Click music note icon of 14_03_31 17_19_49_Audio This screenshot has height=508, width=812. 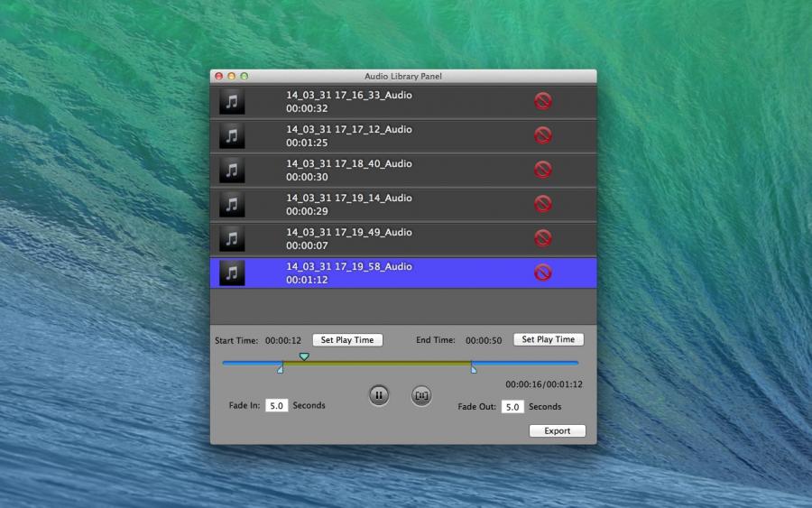232,238
